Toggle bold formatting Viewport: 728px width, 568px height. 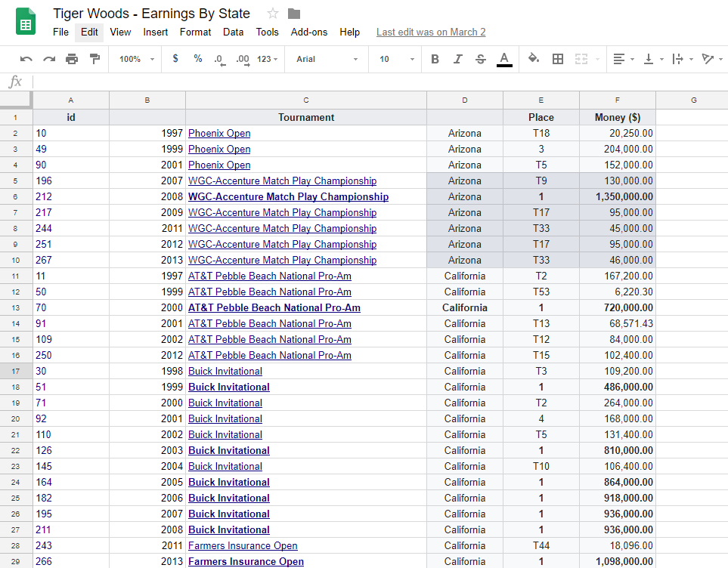coord(435,58)
